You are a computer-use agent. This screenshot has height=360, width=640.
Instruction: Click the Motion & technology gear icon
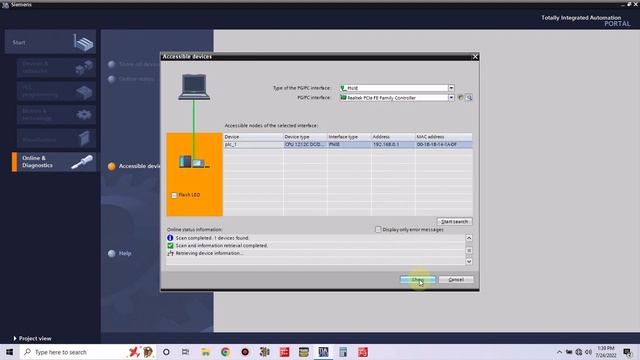tap(84, 115)
